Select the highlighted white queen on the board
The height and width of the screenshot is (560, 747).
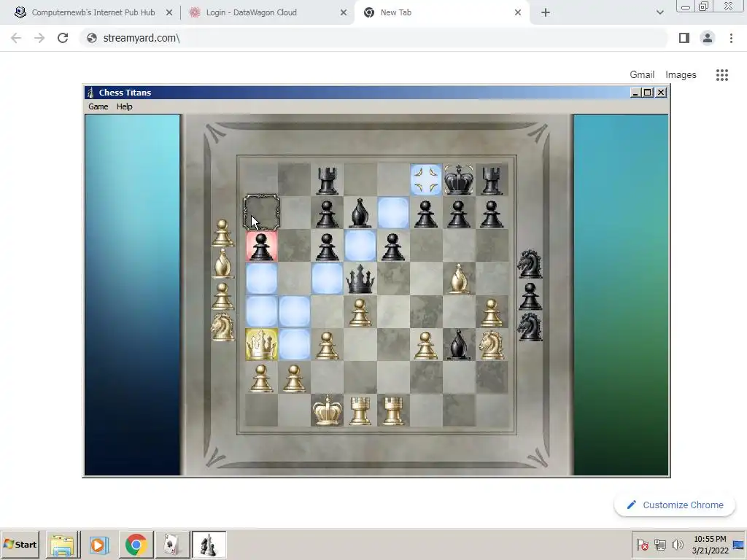[x=262, y=344]
